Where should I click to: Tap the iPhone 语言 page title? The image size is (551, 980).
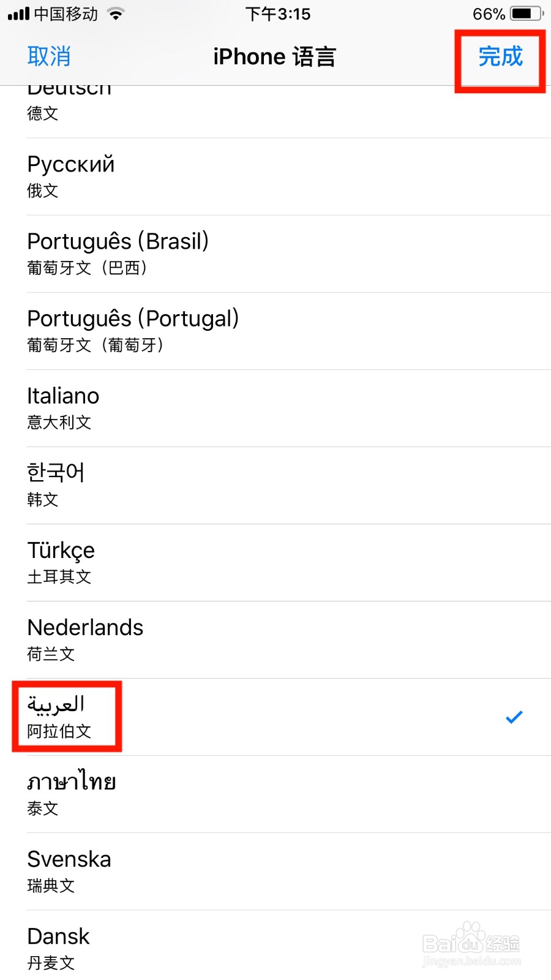[274, 57]
